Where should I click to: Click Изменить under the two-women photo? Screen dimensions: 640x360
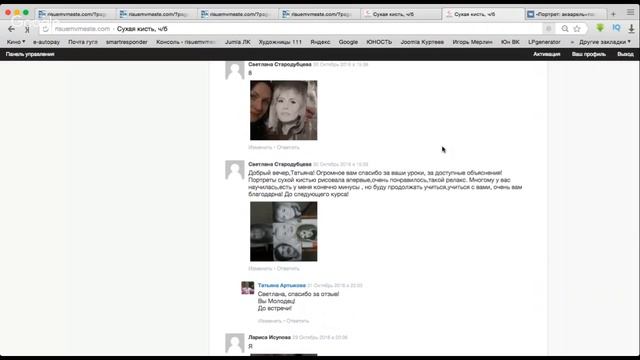(x=260, y=147)
